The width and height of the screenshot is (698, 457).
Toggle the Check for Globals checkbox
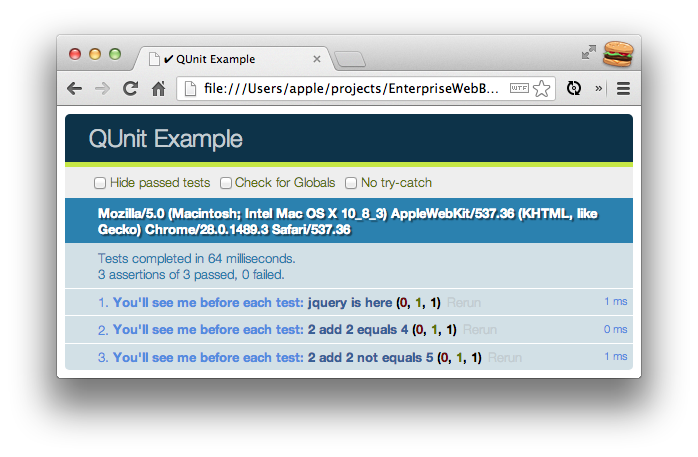[226, 183]
